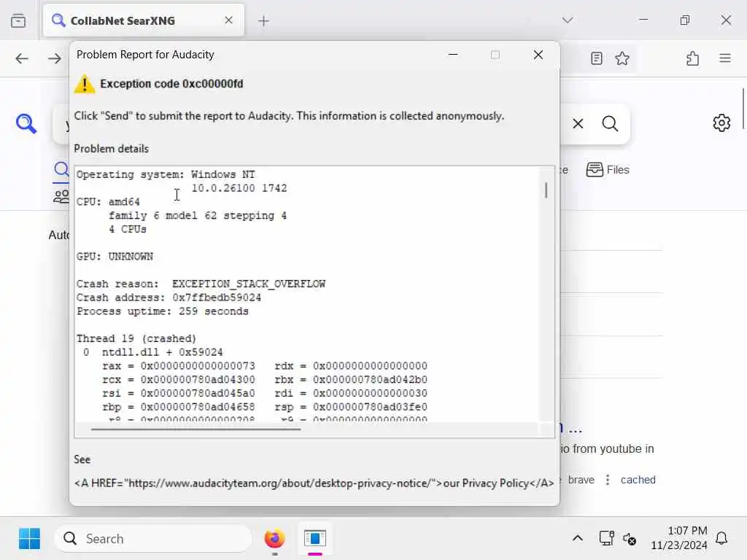Open SearXNG preferences gear icon

pyautogui.click(x=721, y=122)
